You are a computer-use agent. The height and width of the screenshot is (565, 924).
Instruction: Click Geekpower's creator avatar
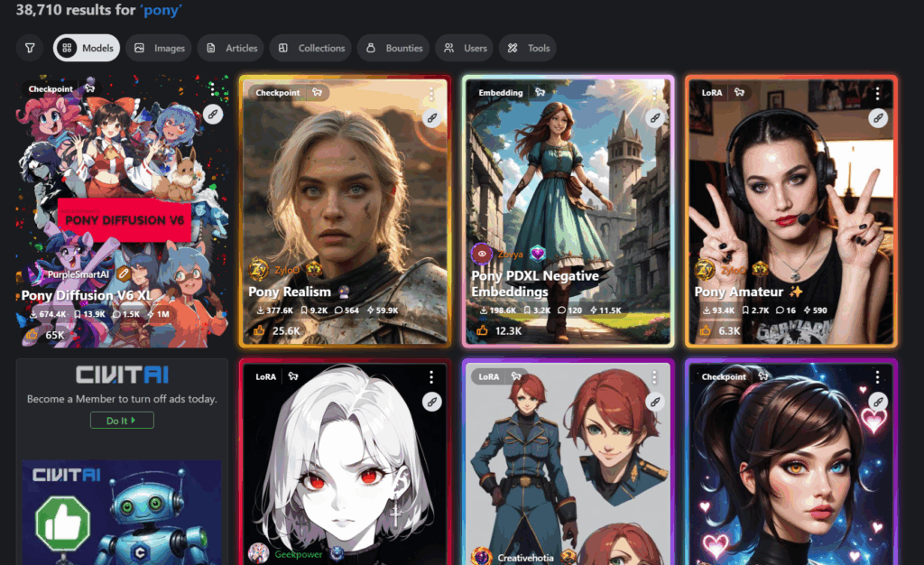click(259, 553)
